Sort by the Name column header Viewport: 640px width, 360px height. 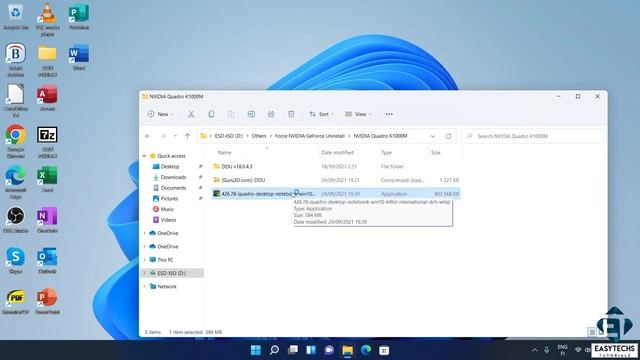(x=224, y=153)
